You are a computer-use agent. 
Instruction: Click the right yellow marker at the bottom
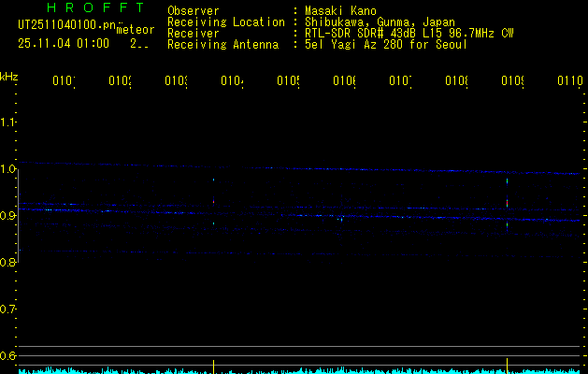[x=507, y=364]
